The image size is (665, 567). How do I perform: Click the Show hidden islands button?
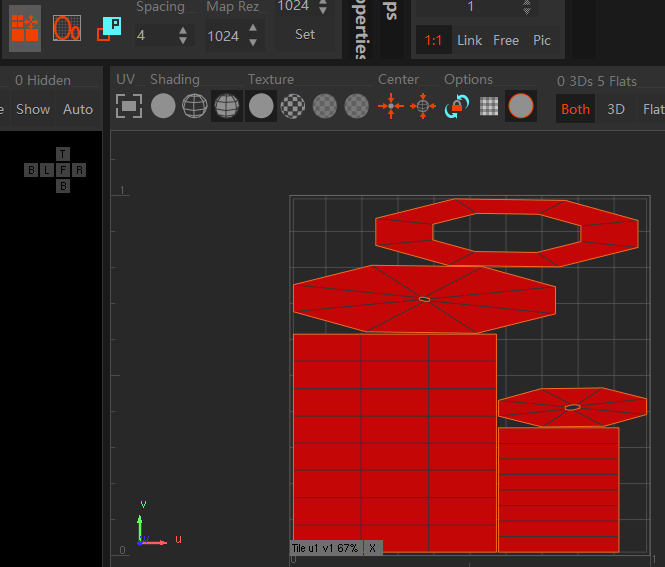click(33, 109)
